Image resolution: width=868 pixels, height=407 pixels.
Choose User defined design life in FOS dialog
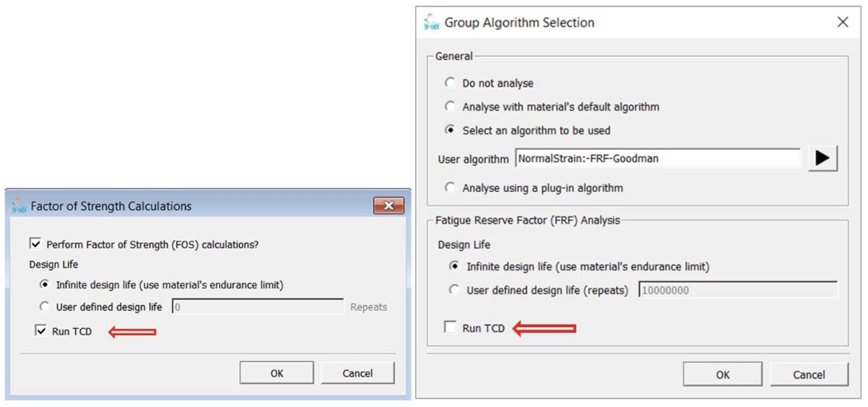point(44,306)
